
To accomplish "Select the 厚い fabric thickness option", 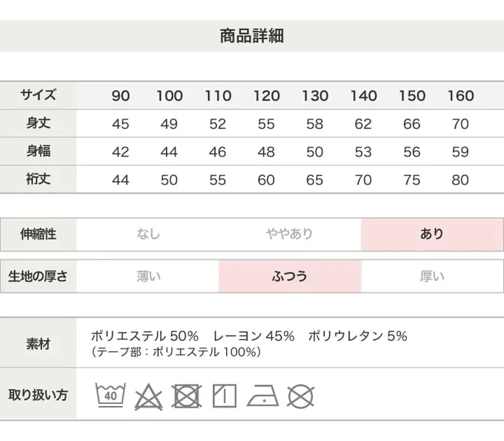I will pyautogui.click(x=431, y=276).
